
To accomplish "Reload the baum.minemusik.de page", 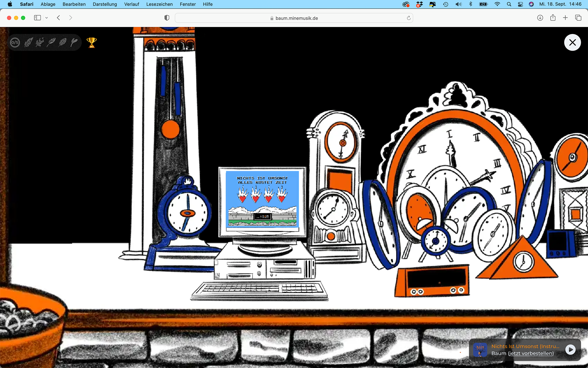I will (x=409, y=18).
